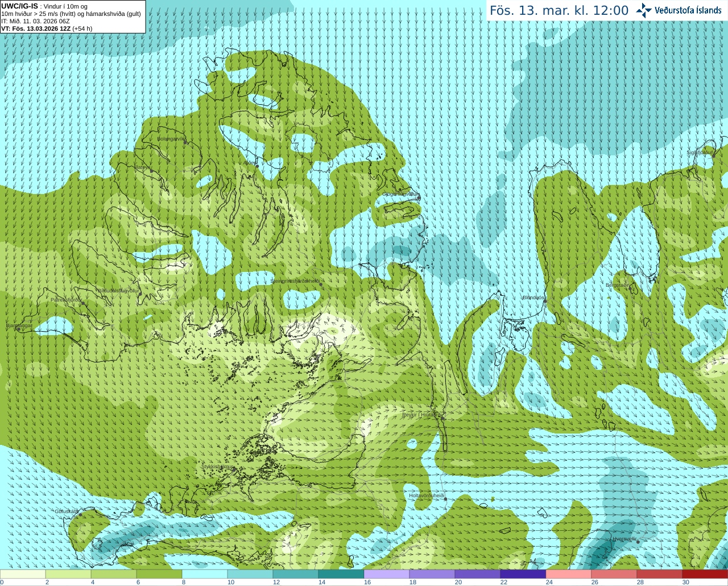
Task: Click the 4–6 m/s green legend swatch
Action: [114, 574]
